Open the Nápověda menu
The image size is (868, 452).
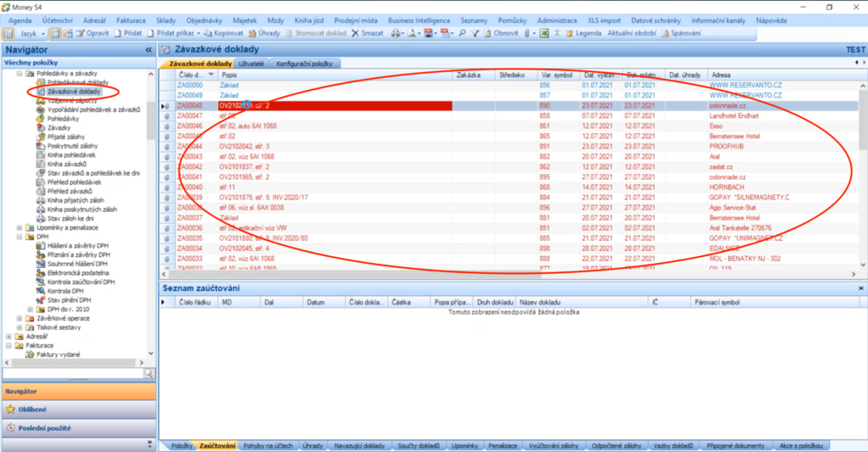(x=771, y=20)
